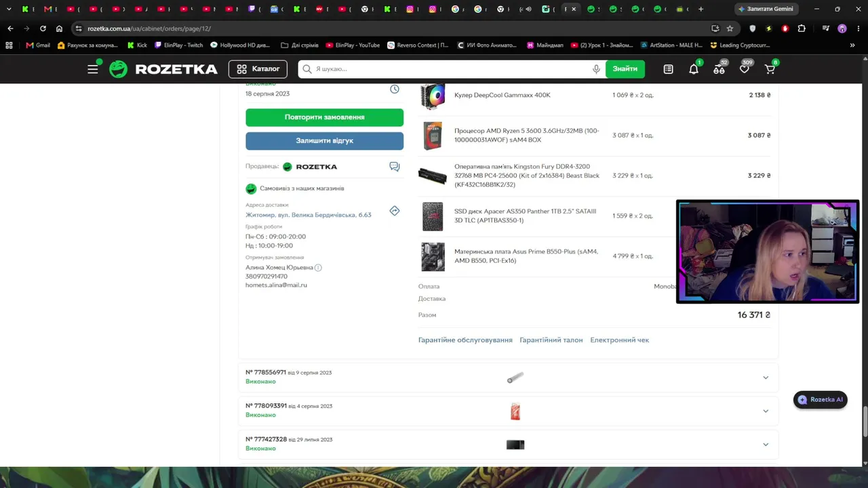The width and height of the screenshot is (868, 488).
Task: Open the Дві стрімів bookmarks folder
Action: 299,45
